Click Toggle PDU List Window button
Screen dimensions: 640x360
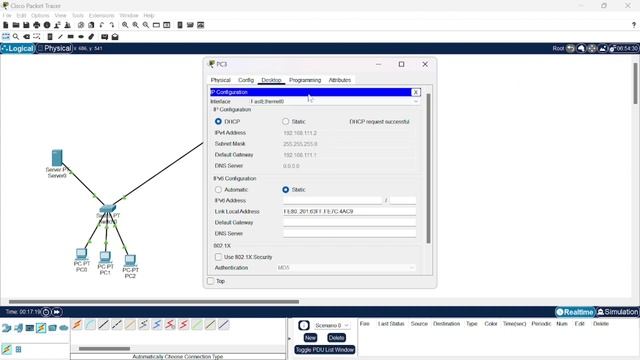tap(324, 350)
